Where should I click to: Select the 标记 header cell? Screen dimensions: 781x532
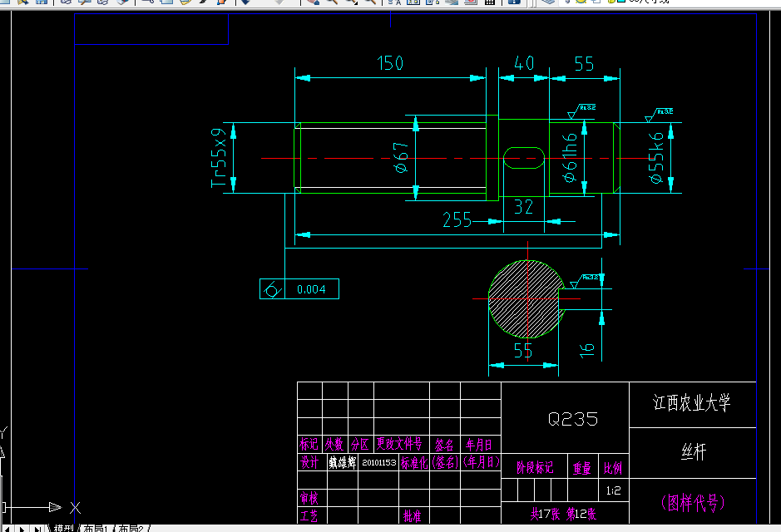click(x=309, y=443)
